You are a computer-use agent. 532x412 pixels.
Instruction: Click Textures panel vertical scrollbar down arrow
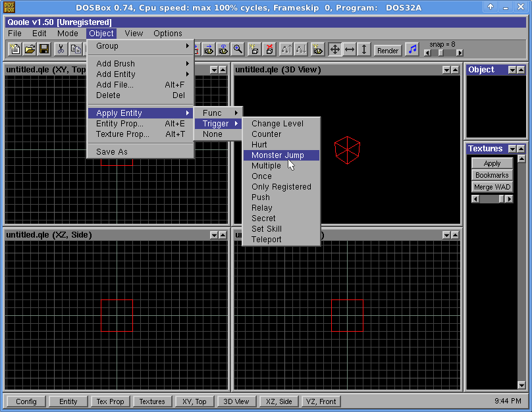pos(521,385)
